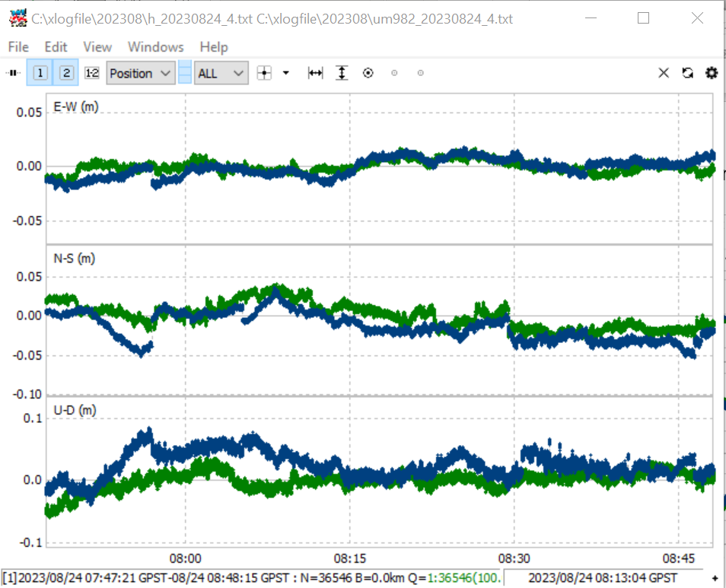
Task: Toggle solution 2 display button
Action: coord(67,72)
